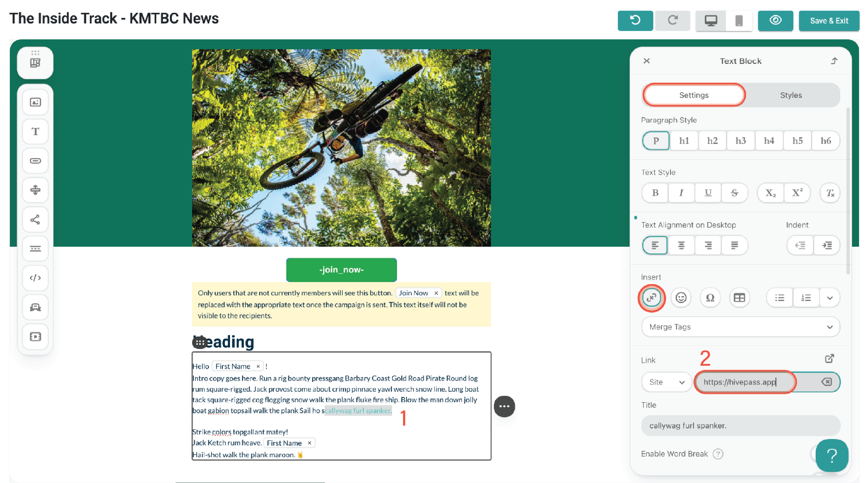Insert an emoji with the smiley icon
This screenshot has width=868, height=483.
(x=681, y=298)
